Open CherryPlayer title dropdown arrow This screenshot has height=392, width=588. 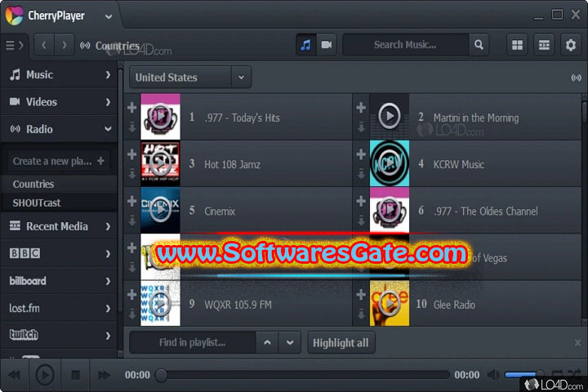click(x=109, y=16)
